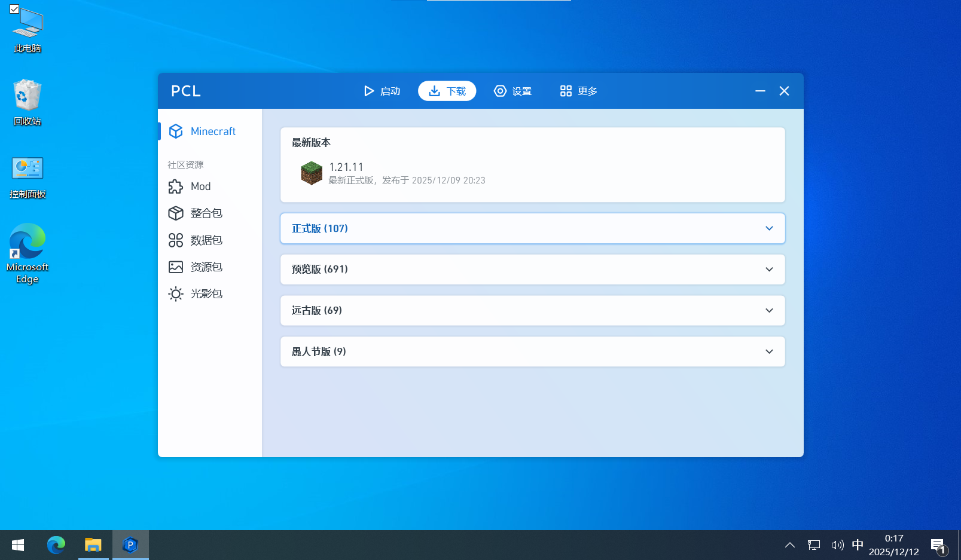
Task: Toggle the 中 input method indicator
Action: [858, 545]
